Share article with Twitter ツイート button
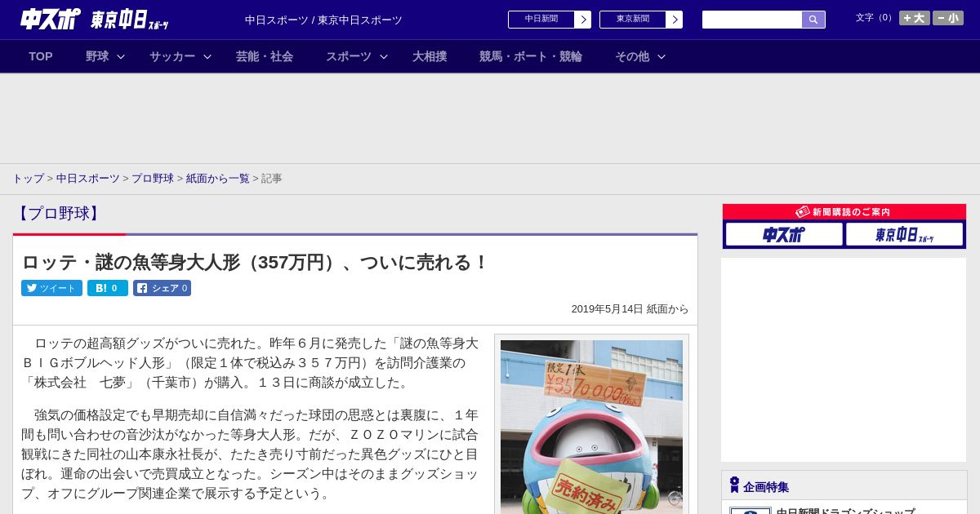 51,288
